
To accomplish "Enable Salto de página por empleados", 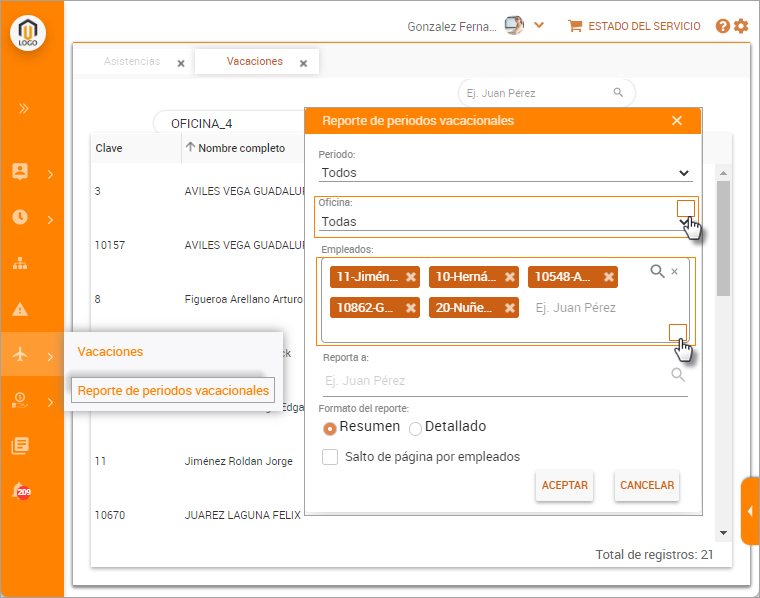I will [330, 457].
